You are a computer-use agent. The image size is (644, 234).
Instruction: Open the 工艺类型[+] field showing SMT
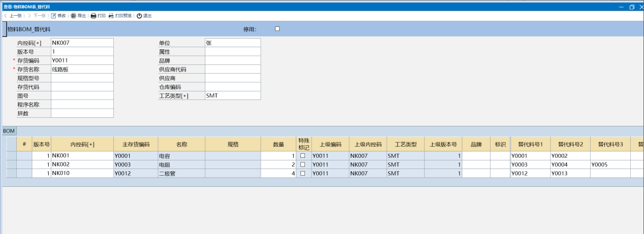(x=232, y=95)
